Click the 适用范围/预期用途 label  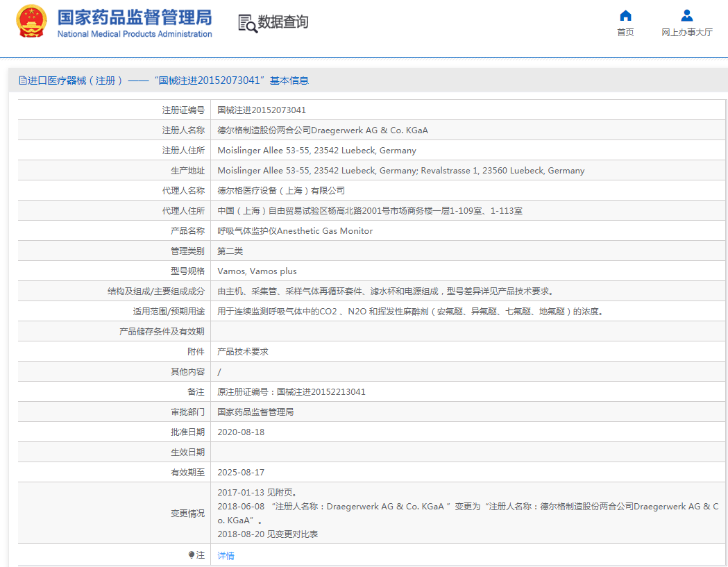[x=169, y=311]
